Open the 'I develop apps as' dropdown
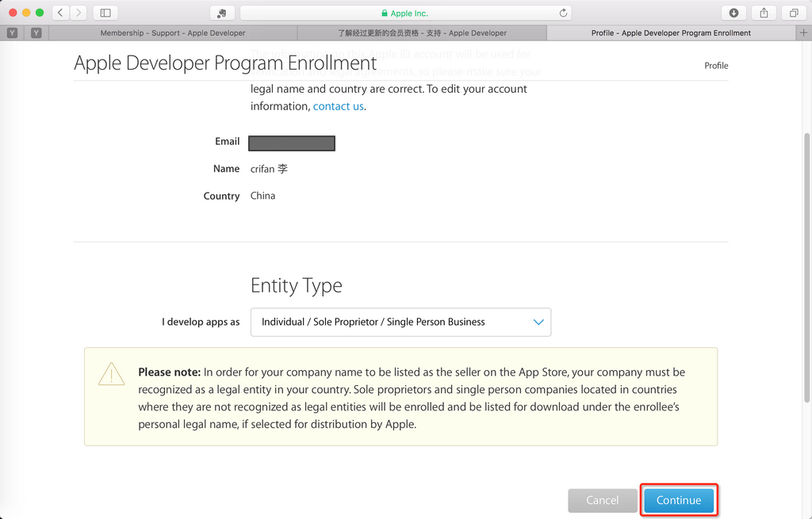This screenshot has height=519, width=812. (x=400, y=322)
